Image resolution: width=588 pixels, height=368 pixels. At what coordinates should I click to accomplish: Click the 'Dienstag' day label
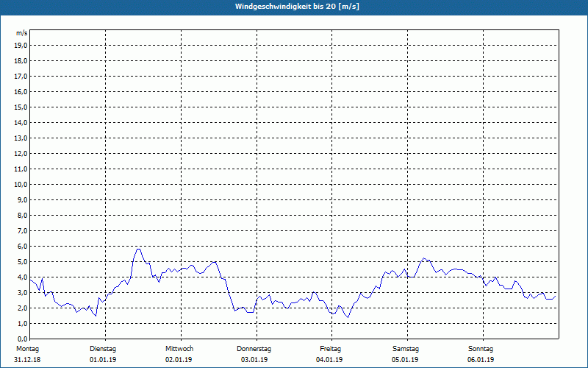(103, 349)
